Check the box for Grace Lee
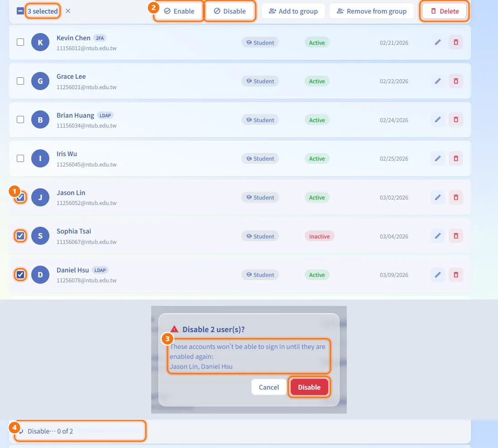 (x=20, y=81)
